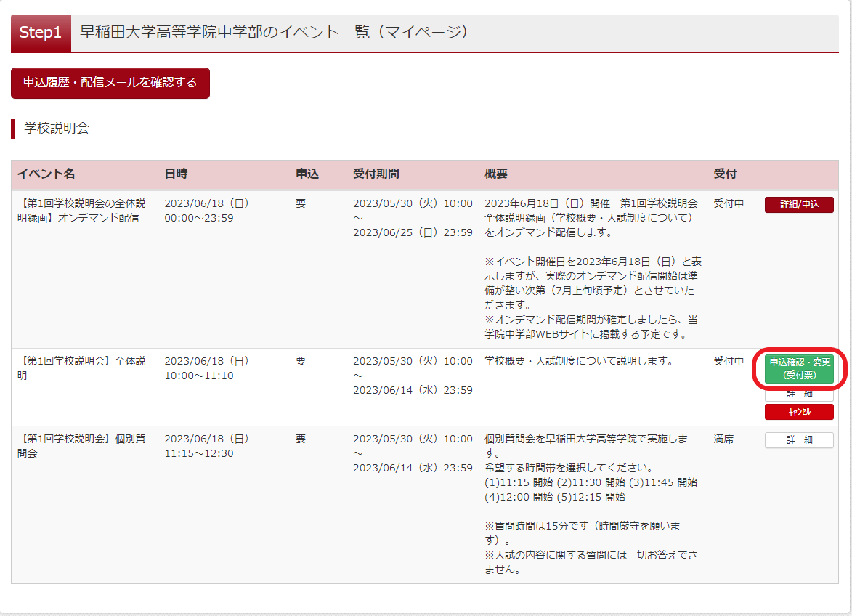
Task: Click the 日時 column header
Action: 176,174
